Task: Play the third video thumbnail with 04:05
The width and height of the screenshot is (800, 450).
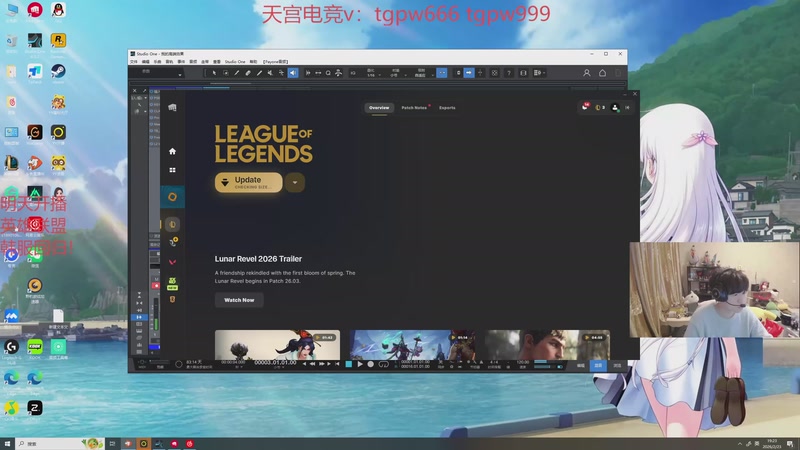Action: [x=547, y=345]
